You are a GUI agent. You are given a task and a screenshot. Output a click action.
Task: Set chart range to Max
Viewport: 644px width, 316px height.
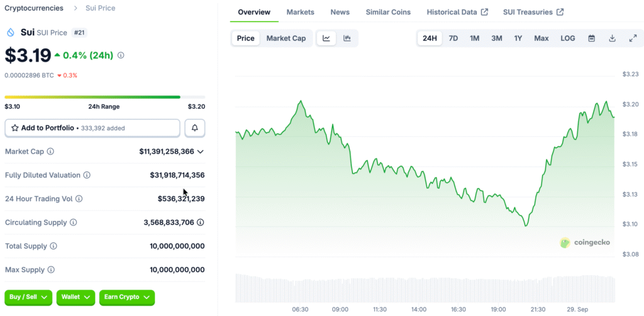click(541, 38)
